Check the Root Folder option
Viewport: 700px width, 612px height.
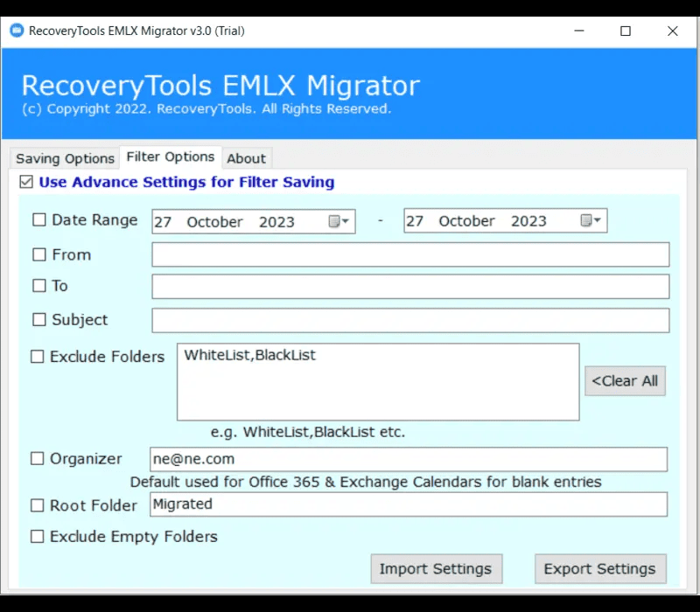pyautogui.click(x=37, y=505)
